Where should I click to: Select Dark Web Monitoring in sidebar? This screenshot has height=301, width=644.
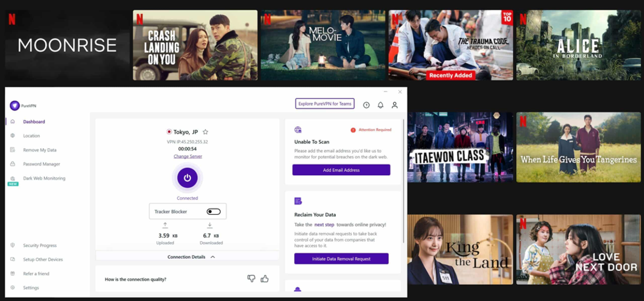[44, 178]
